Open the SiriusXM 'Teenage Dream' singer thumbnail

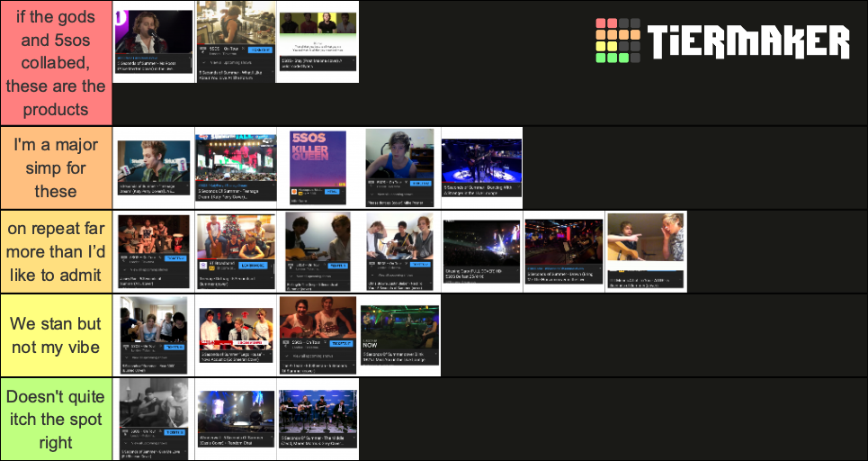(x=154, y=167)
